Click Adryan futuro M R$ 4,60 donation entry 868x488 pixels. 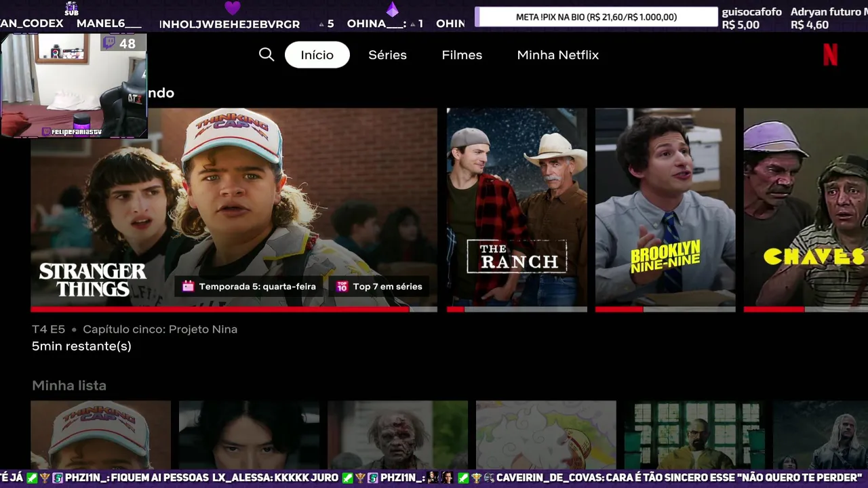click(x=829, y=18)
